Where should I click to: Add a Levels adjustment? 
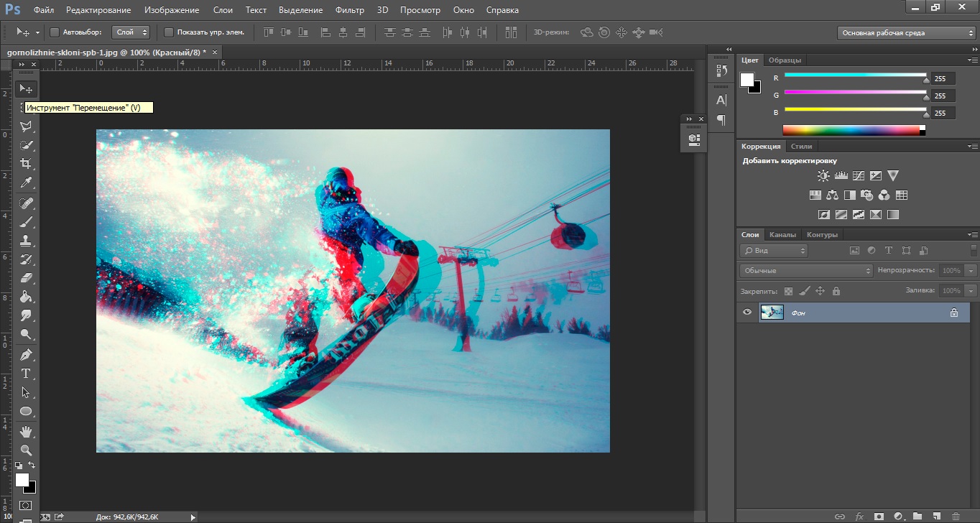coord(841,175)
